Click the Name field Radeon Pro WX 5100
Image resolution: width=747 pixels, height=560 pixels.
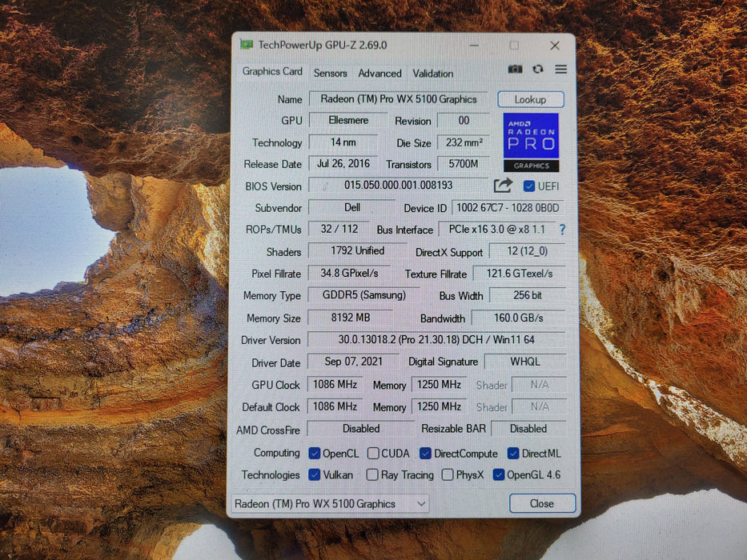coord(398,99)
